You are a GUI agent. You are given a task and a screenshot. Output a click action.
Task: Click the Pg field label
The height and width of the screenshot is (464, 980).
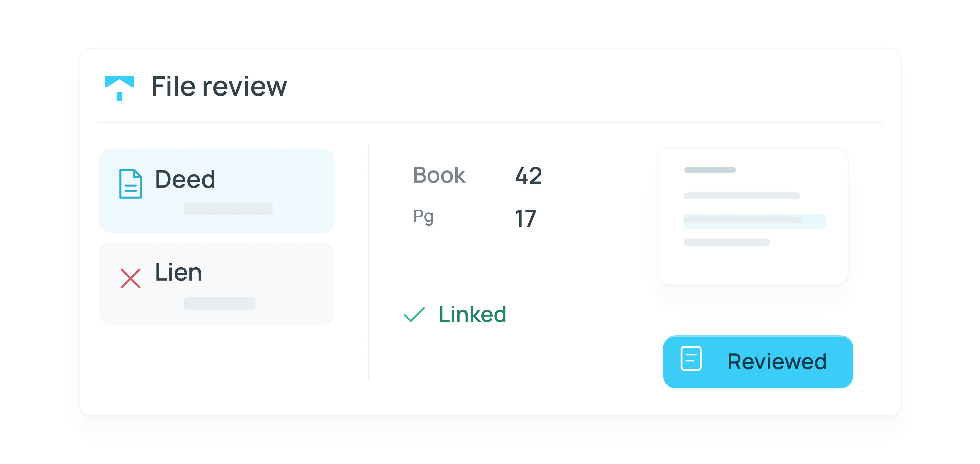point(423,217)
